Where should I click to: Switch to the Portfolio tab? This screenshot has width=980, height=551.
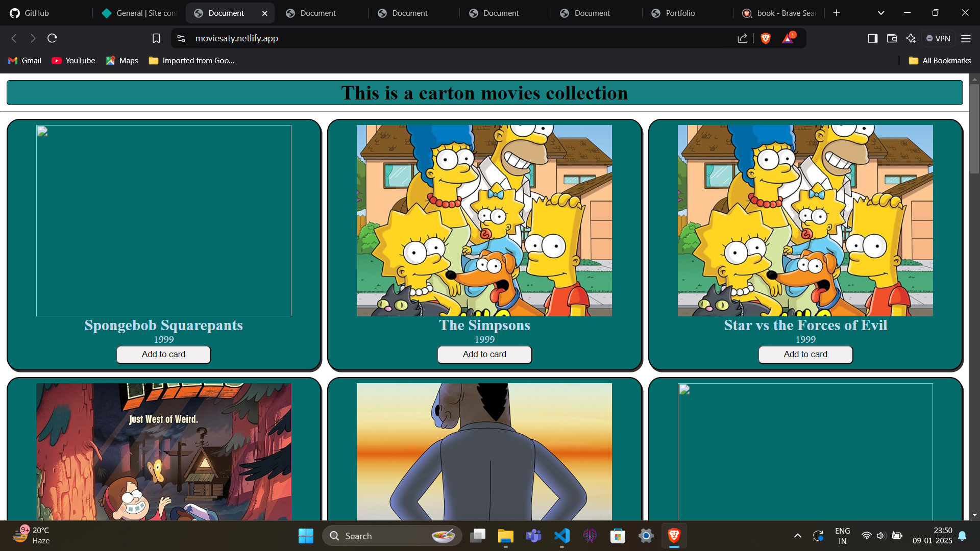click(689, 13)
